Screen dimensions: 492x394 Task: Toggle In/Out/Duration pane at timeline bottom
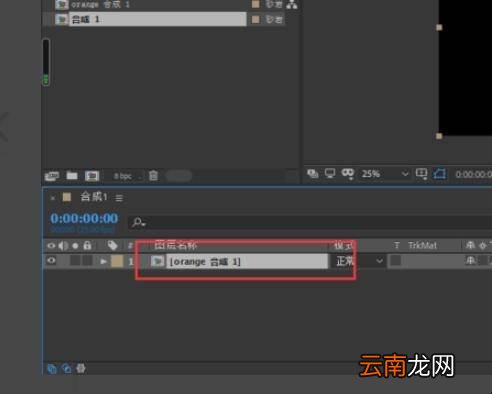[81, 369]
